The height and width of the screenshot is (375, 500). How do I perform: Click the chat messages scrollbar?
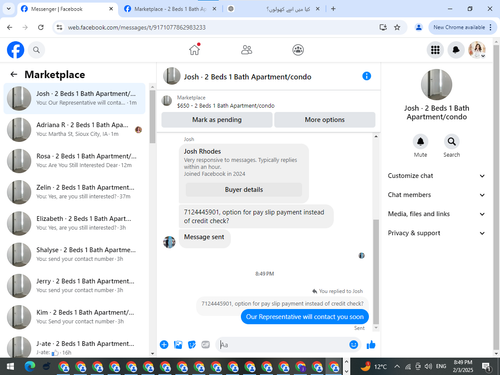click(376, 272)
